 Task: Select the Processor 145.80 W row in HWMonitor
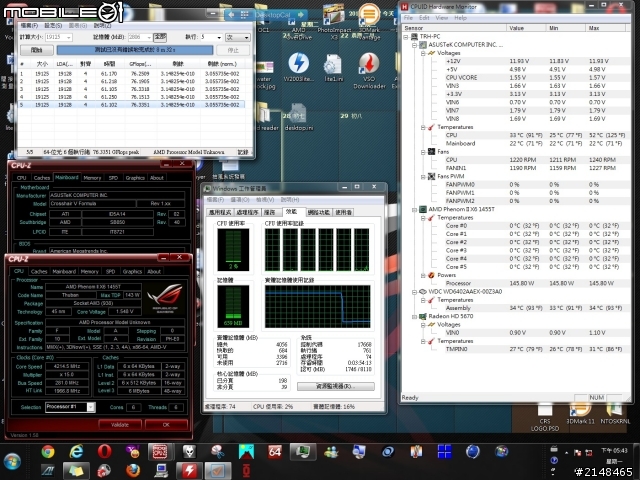point(515,283)
